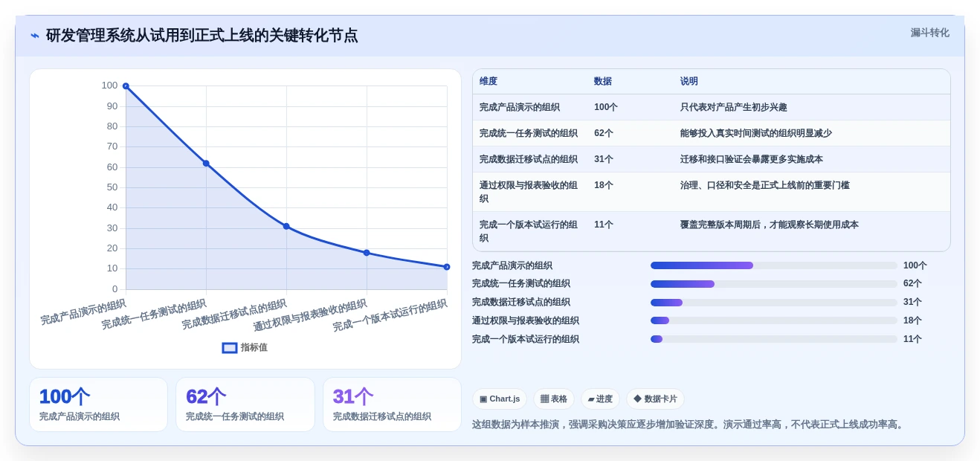
Task: Select table cell 完成统一任务测试的组织
Action: point(529,133)
